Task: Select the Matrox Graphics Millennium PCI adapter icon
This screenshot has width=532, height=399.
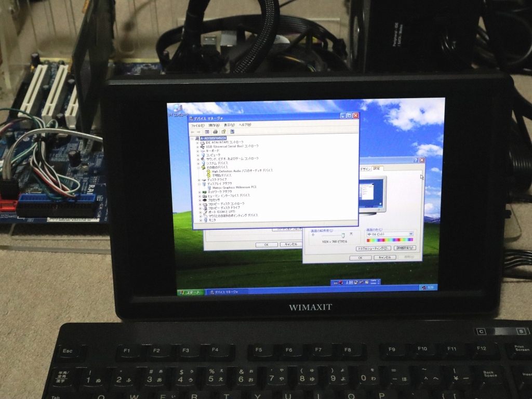Action: pos(209,188)
